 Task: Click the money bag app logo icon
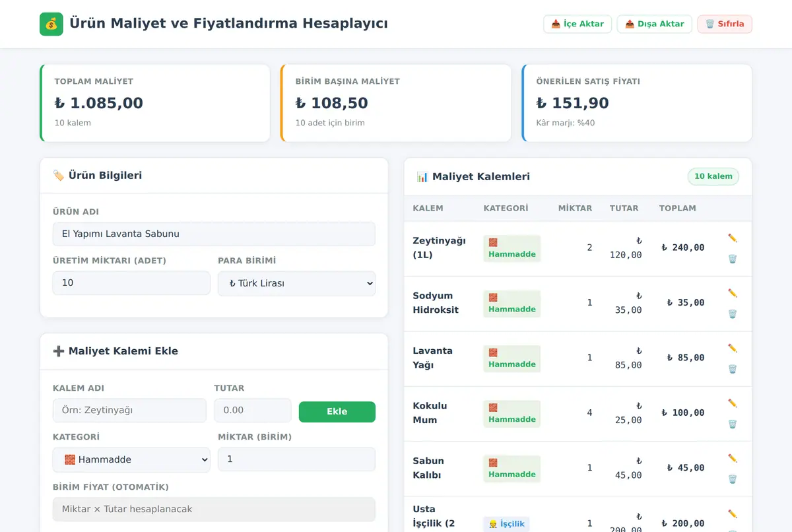51,24
